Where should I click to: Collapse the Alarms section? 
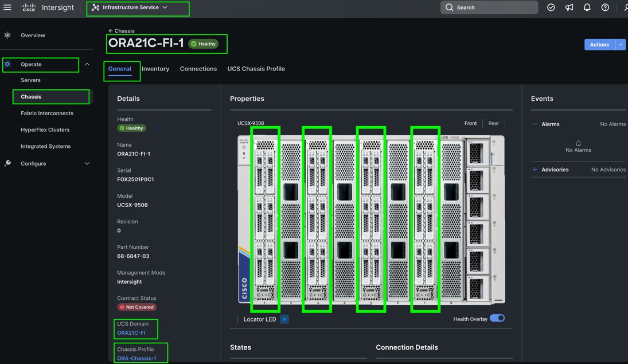(535, 124)
